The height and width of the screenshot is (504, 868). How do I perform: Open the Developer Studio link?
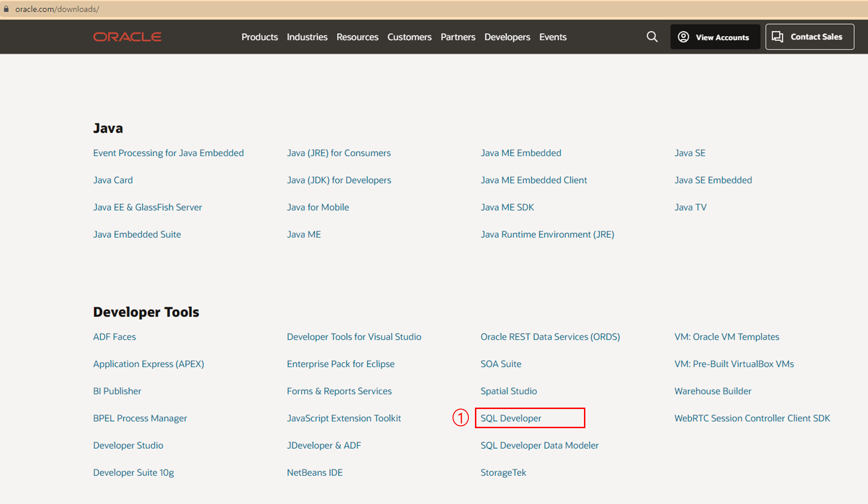128,446
